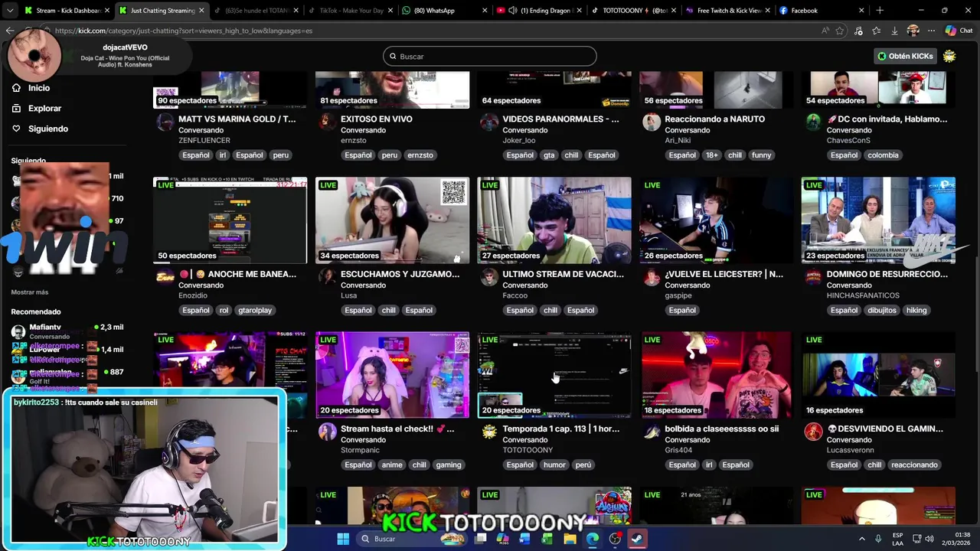Open the Inicio home icon in sidebar
Image resolution: width=980 pixels, height=551 pixels.
point(16,88)
